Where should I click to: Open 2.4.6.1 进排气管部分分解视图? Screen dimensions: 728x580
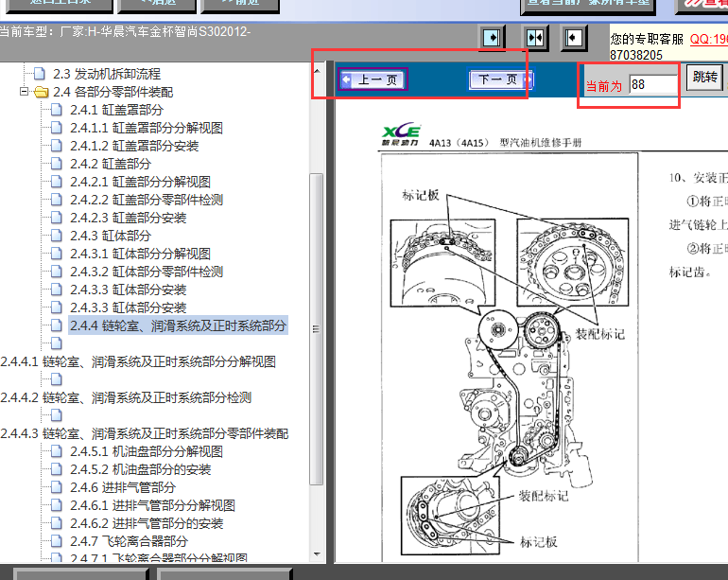(x=152, y=505)
